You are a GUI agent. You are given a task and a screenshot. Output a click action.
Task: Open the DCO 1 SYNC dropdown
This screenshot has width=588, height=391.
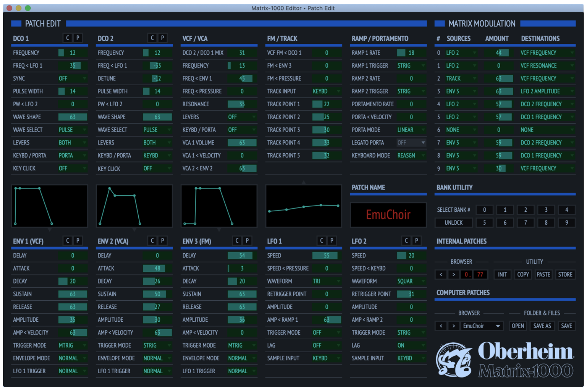pyautogui.click(x=73, y=78)
